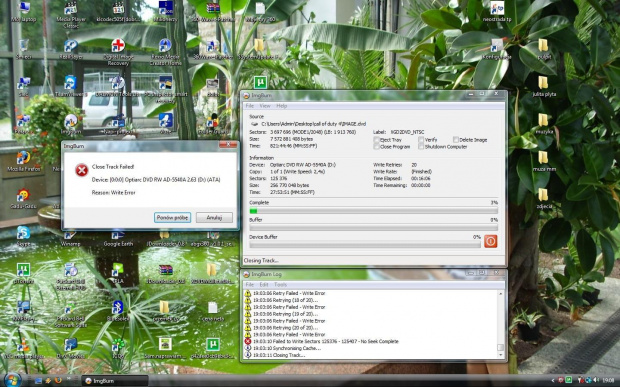Image resolution: width=620 pixels, height=387 pixels.
Task: Toggle the Close Program checkbox
Action: (x=376, y=147)
